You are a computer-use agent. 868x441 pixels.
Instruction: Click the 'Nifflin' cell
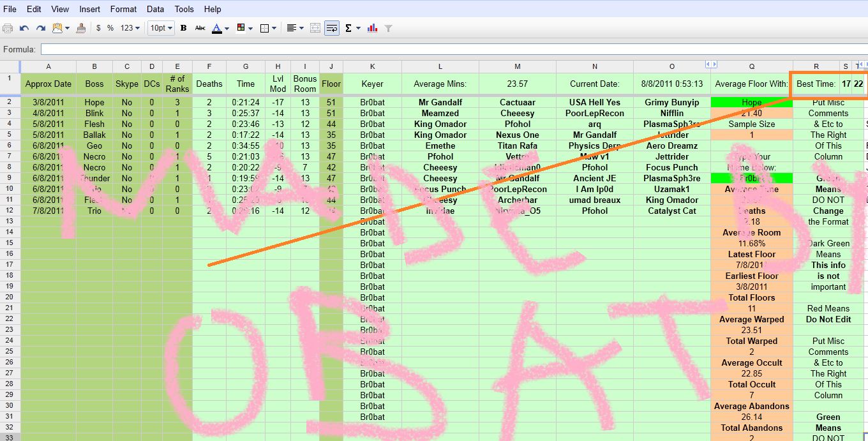[x=671, y=114]
